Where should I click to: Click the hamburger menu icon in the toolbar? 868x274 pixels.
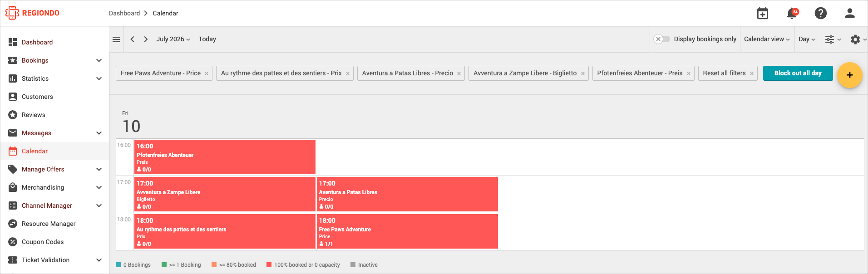(x=116, y=39)
